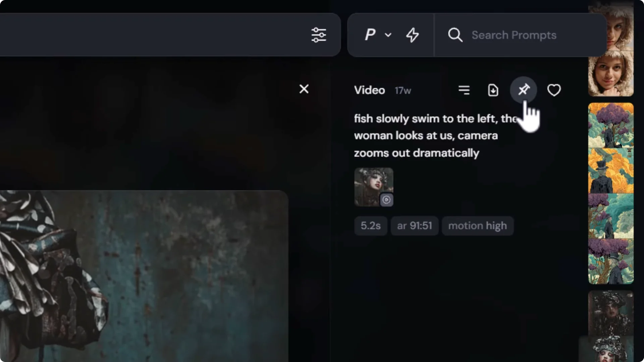Click the search magnifier icon
The height and width of the screenshot is (362, 644).
455,35
